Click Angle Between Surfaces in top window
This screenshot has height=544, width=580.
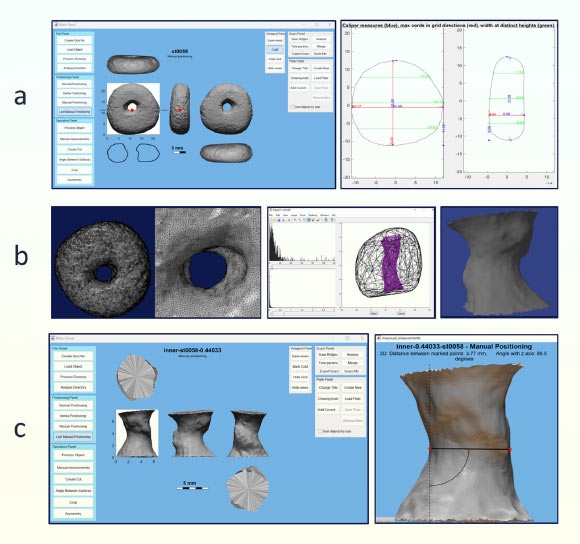(74, 159)
